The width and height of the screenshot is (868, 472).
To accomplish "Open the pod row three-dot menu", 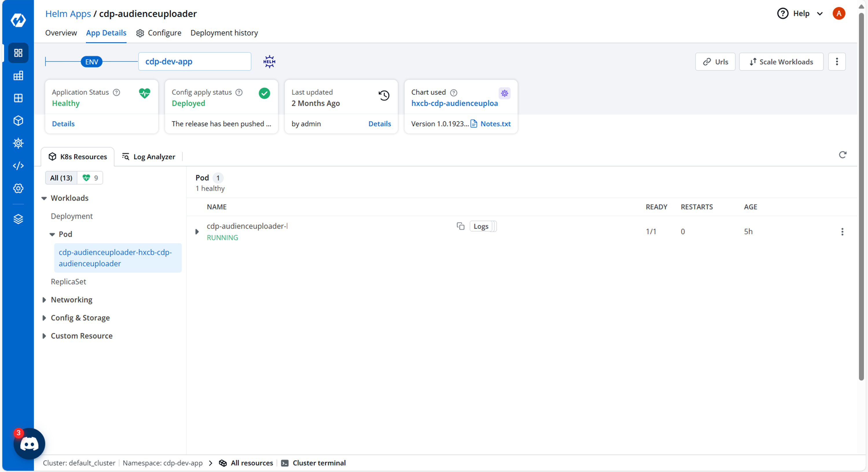I will point(842,232).
